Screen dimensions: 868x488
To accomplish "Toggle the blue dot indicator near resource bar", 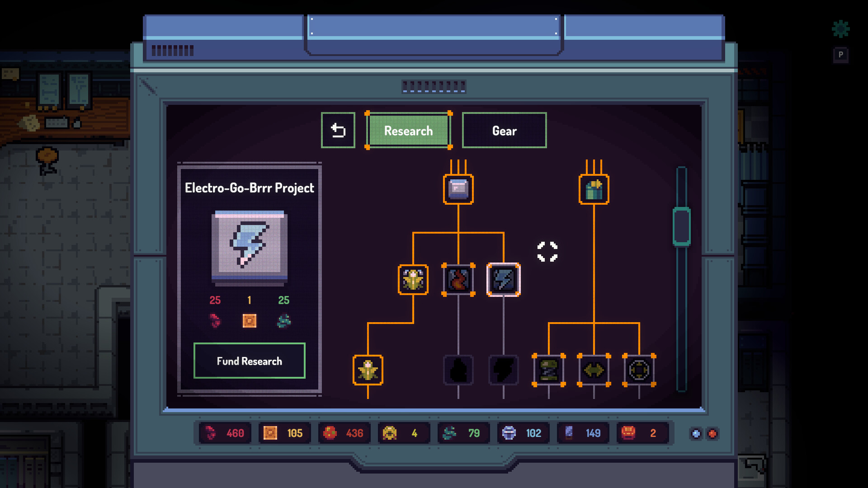I will point(695,433).
